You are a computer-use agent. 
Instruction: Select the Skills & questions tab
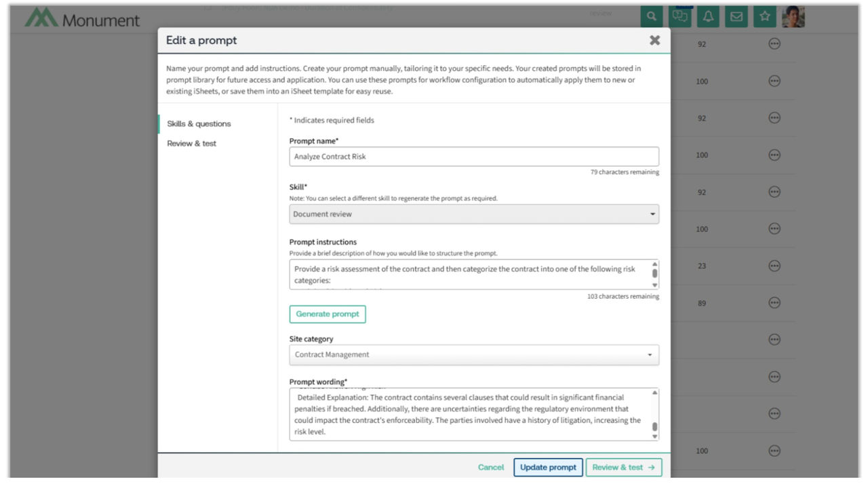[199, 124]
